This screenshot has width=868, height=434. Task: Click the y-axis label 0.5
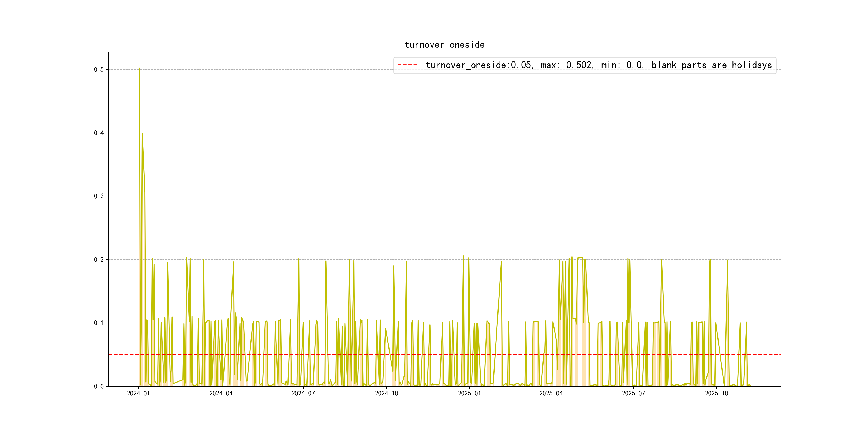(99, 70)
